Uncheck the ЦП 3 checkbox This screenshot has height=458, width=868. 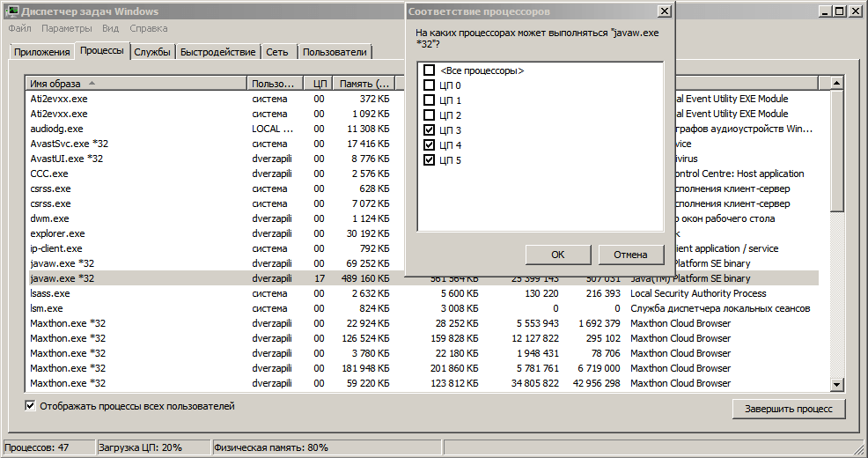click(x=430, y=130)
